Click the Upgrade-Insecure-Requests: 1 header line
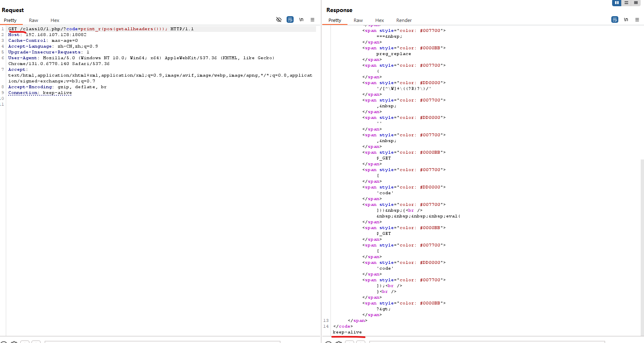The image size is (644, 343). [x=49, y=52]
